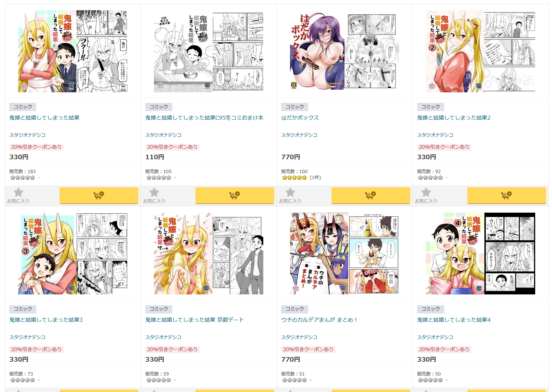This screenshot has width=552, height=392.
Task: Favorite 鬼嫁と結婚してしまった結果 via star icon
Action: 18,195
